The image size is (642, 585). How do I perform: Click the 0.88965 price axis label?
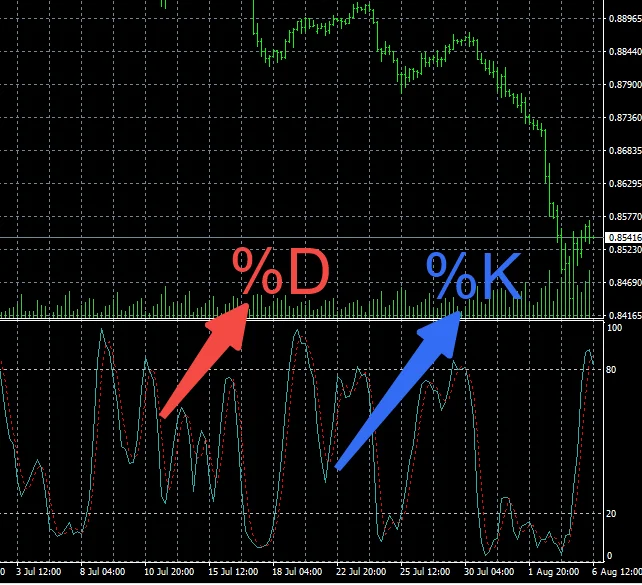click(625, 19)
